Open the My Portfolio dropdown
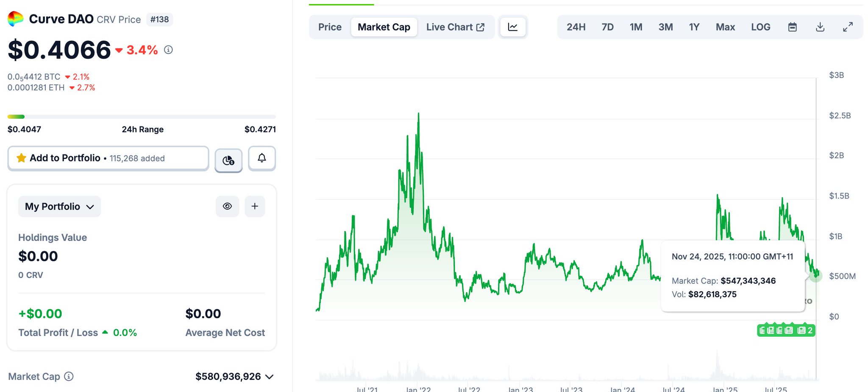The width and height of the screenshot is (868, 392). pos(59,207)
